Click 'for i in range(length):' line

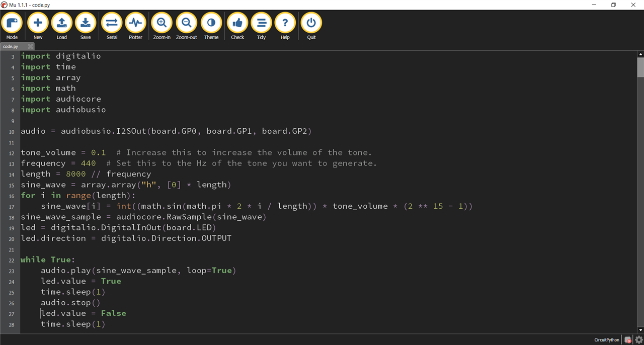(x=78, y=195)
